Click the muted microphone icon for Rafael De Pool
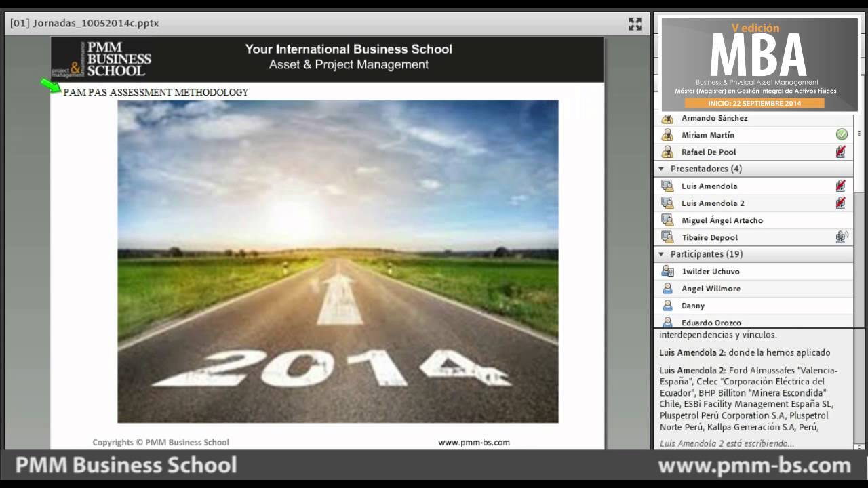The height and width of the screenshot is (488, 868). point(841,152)
